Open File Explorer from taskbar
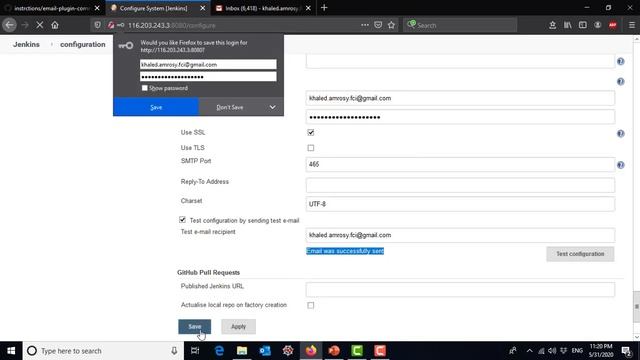Viewport: 640px width, 360px height. coord(242,351)
